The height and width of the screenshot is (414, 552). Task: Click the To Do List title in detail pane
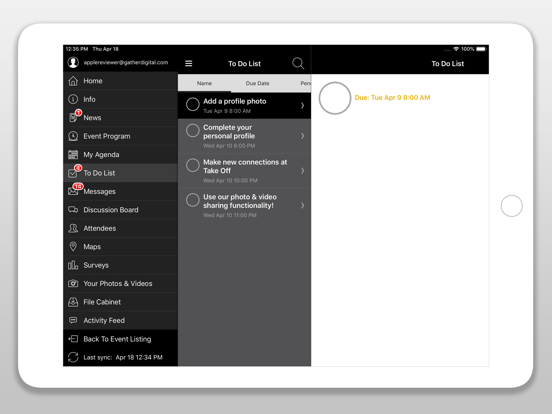click(448, 64)
